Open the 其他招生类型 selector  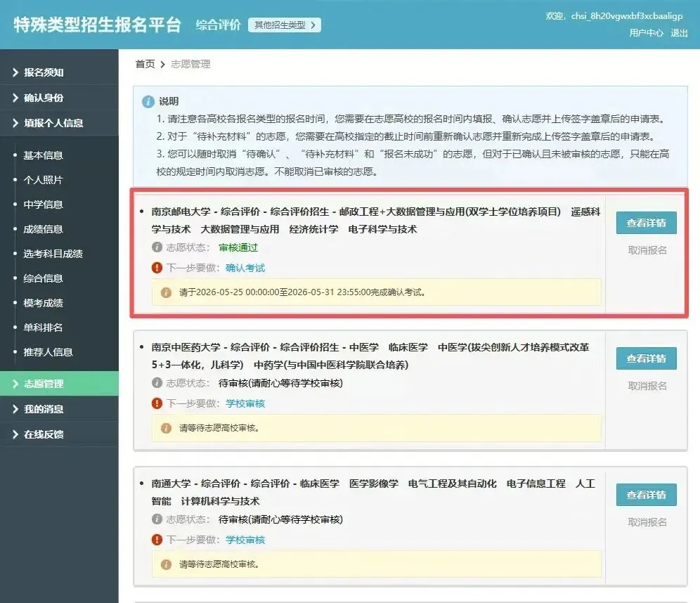point(285,25)
